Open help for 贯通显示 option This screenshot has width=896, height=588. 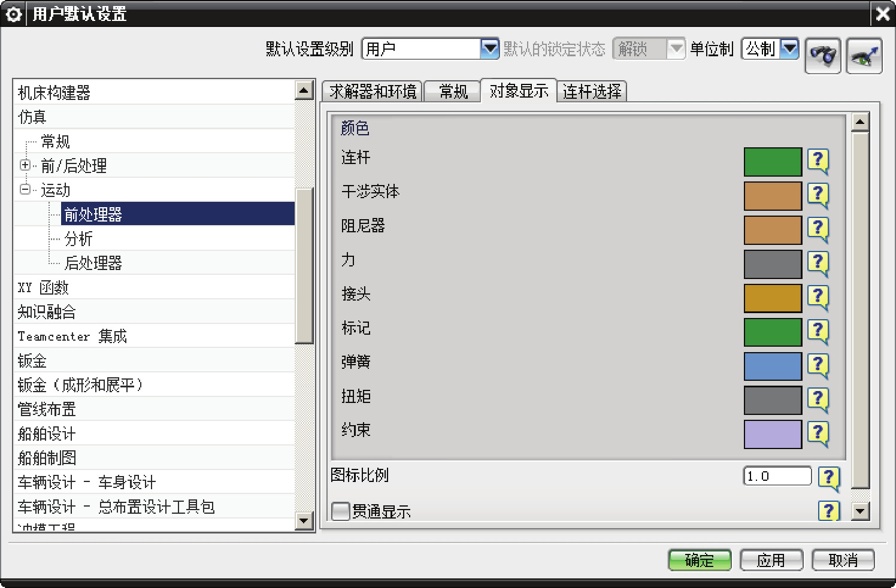(x=828, y=511)
